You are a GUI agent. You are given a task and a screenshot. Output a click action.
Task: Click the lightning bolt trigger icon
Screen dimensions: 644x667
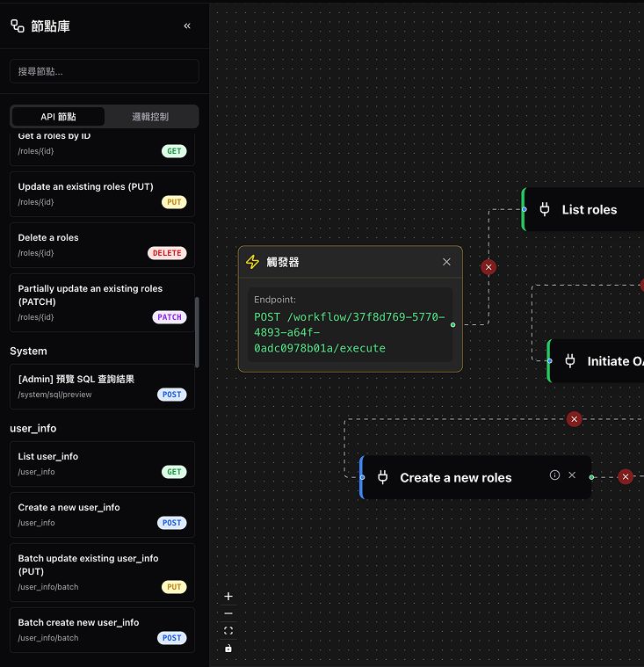tap(253, 262)
